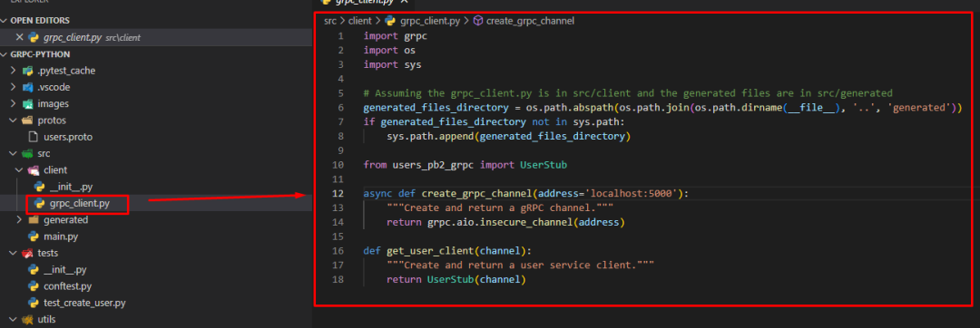Click the generated folder icon
Screen dimensions: 980x328
coord(34,219)
